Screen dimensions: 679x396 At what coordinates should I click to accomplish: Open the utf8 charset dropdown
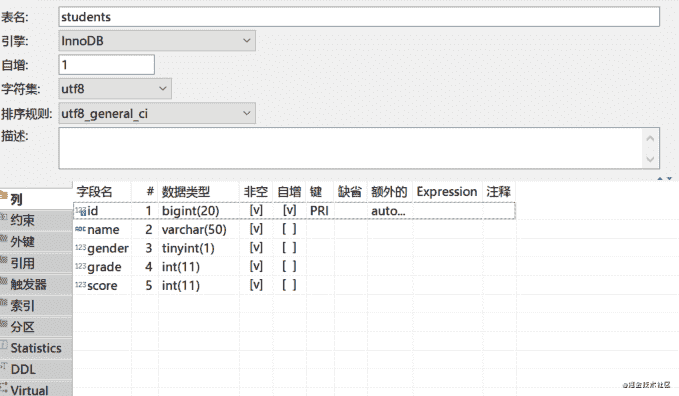[x=115, y=89]
